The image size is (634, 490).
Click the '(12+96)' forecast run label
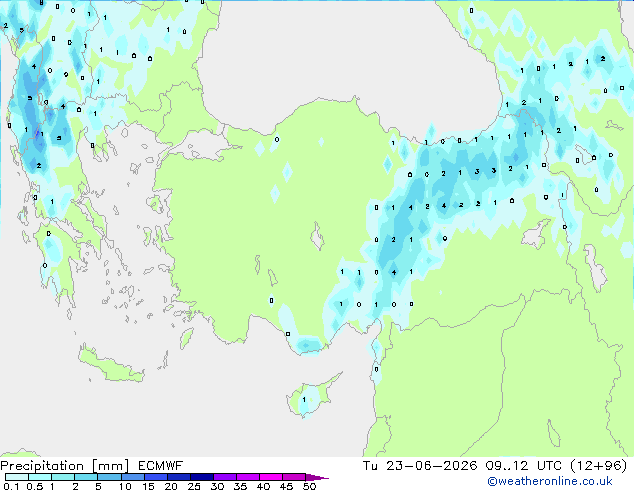click(598, 466)
